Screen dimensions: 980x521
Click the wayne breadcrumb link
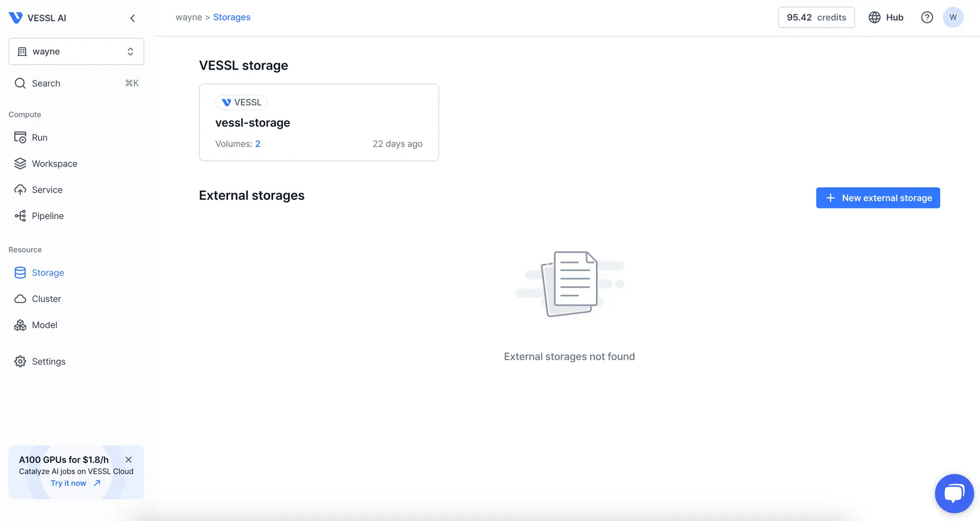click(189, 17)
